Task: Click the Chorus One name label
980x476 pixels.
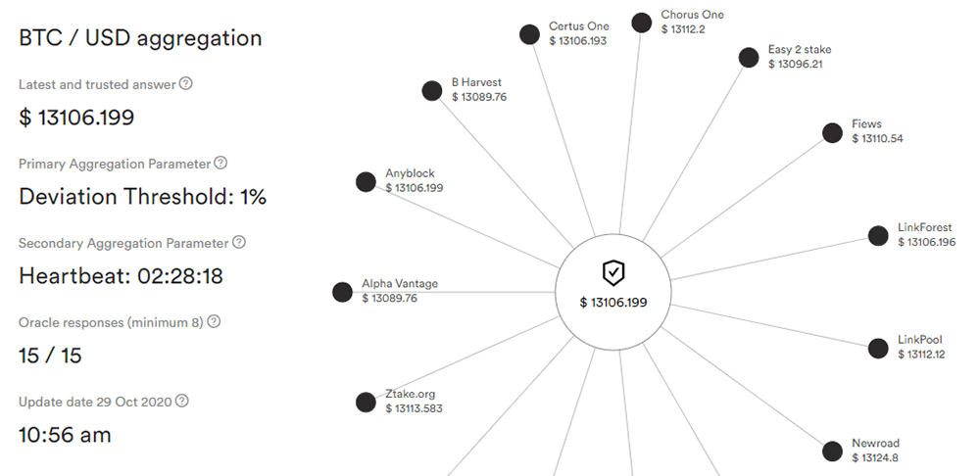Action: click(693, 15)
